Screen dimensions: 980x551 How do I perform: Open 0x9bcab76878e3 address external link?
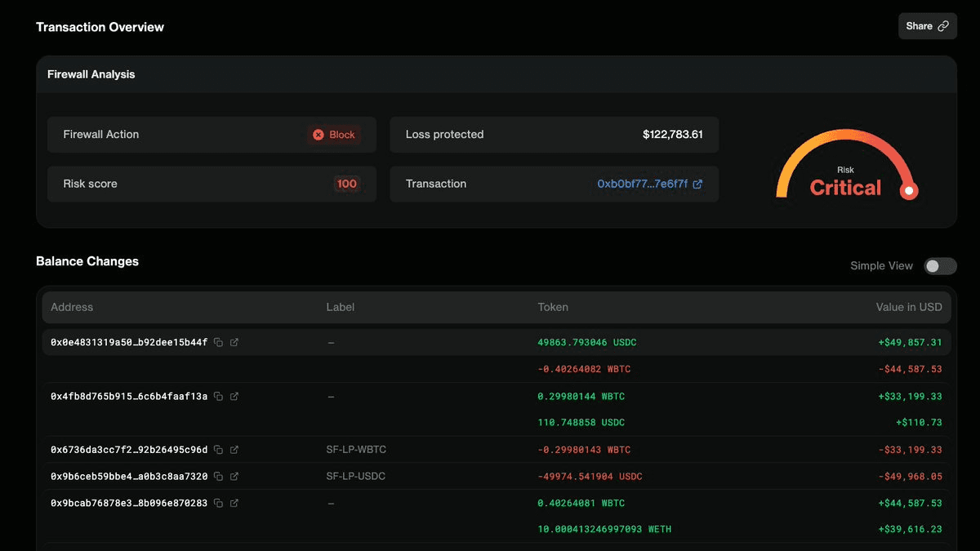[x=234, y=504]
